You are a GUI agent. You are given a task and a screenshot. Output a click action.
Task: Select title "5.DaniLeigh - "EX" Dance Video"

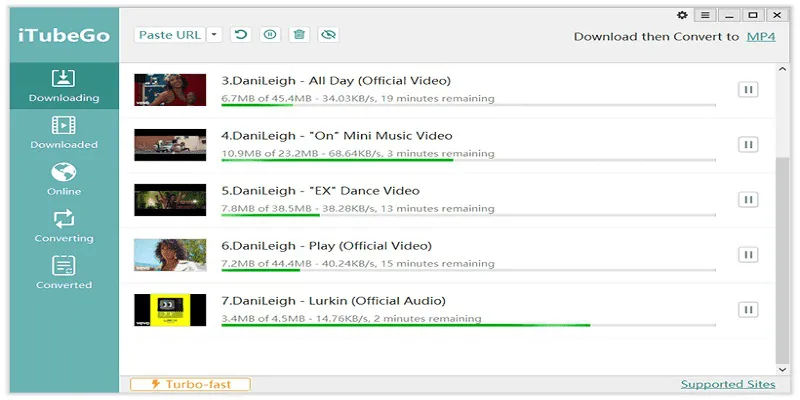tap(320, 191)
